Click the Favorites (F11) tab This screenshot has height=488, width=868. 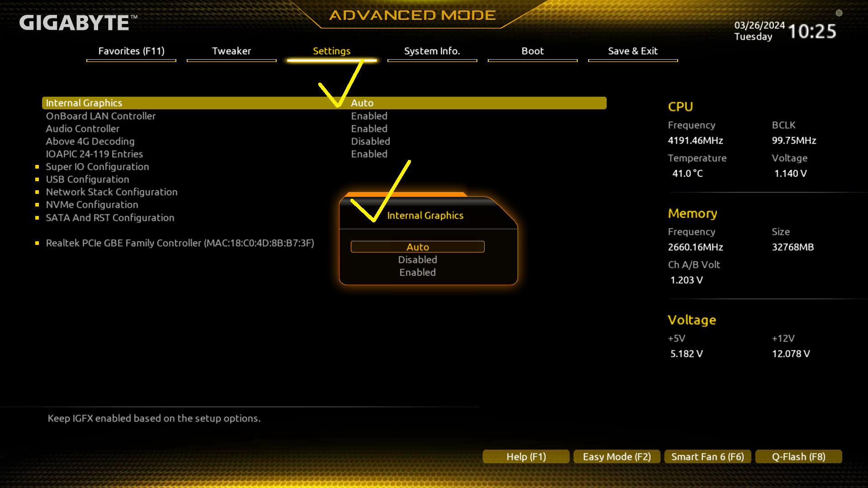coord(131,51)
